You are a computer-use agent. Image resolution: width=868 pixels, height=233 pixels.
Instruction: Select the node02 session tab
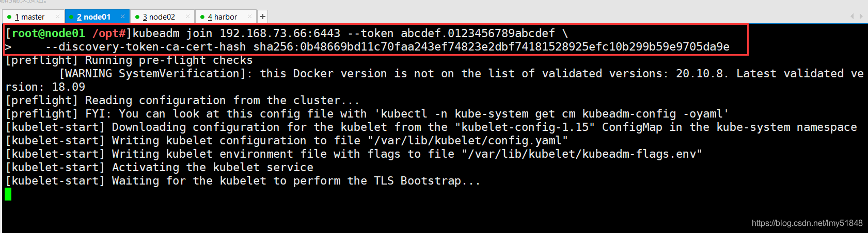pyautogui.click(x=162, y=17)
